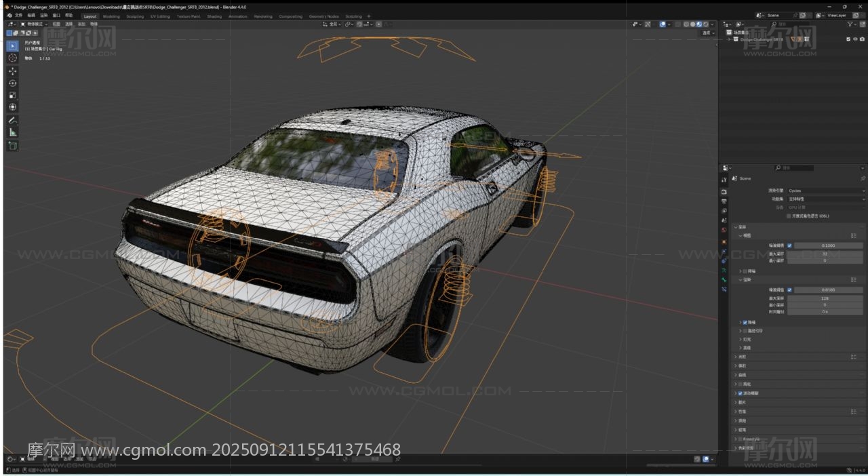Open the feature set dropdown
Viewport: 868px width, 476px height.
pyautogui.click(x=826, y=199)
